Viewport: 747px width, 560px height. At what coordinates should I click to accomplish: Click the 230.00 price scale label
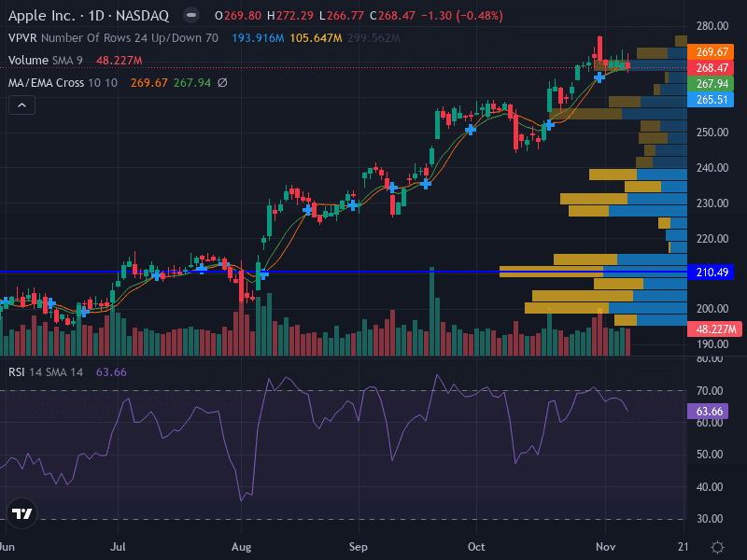[712, 203]
